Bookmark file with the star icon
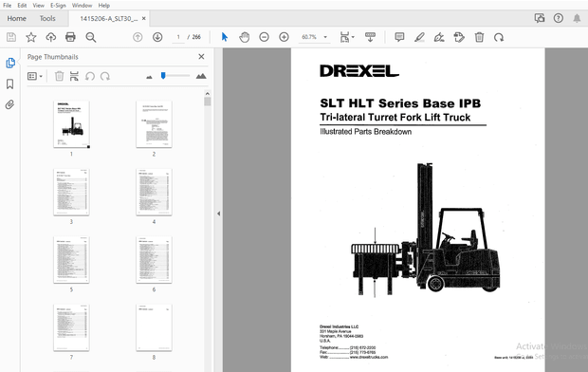 click(x=31, y=37)
